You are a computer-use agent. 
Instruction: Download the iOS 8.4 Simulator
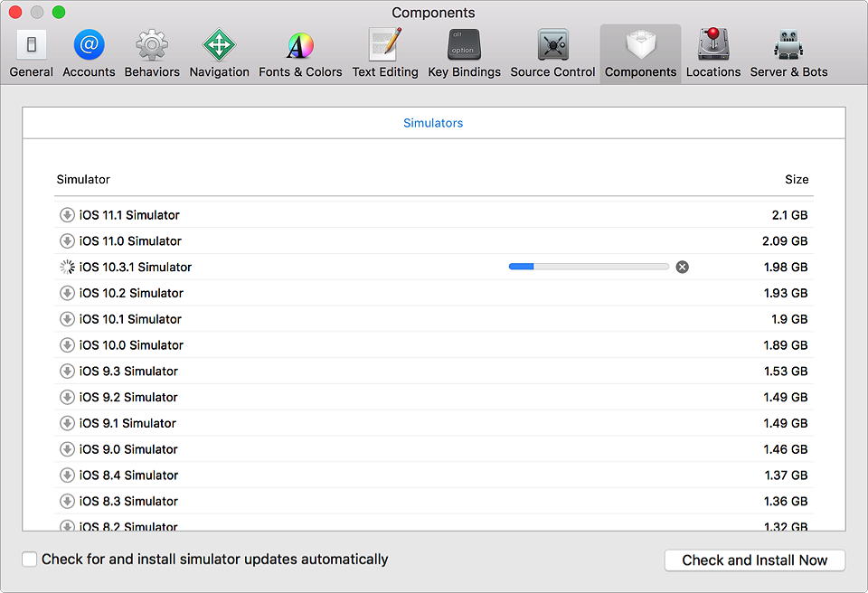[x=67, y=475]
